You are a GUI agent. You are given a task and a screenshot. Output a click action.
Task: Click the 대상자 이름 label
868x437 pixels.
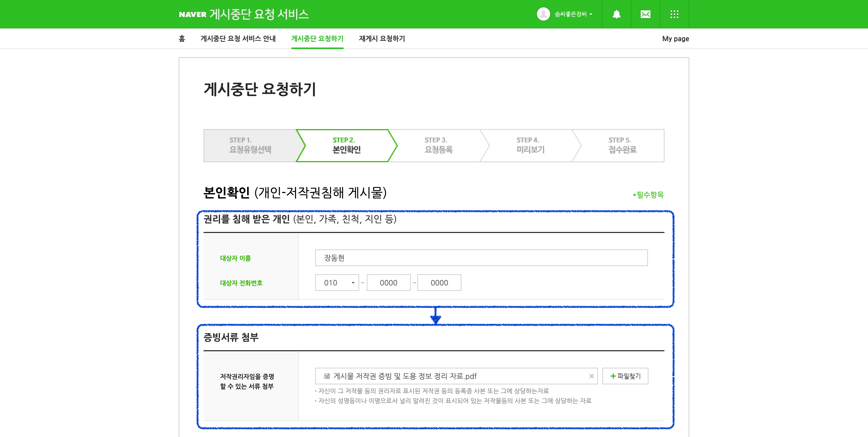click(x=235, y=258)
